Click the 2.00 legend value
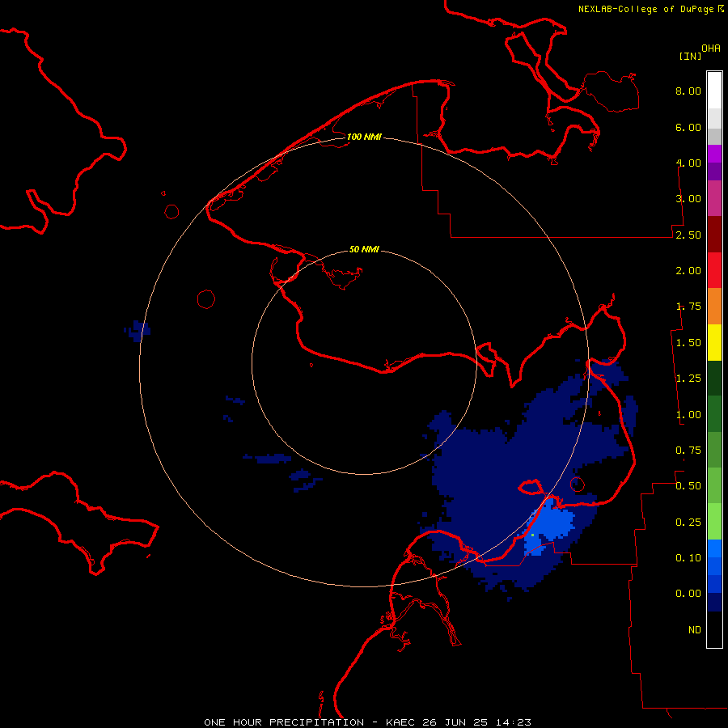Image resolution: width=728 pixels, height=728 pixels. coord(688,271)
